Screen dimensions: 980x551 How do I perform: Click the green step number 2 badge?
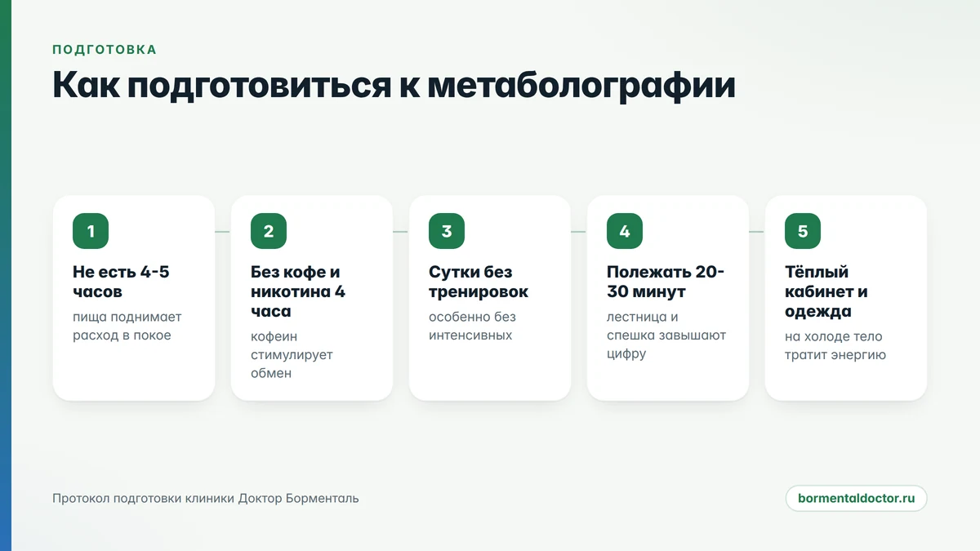click(x=269, y=231)
